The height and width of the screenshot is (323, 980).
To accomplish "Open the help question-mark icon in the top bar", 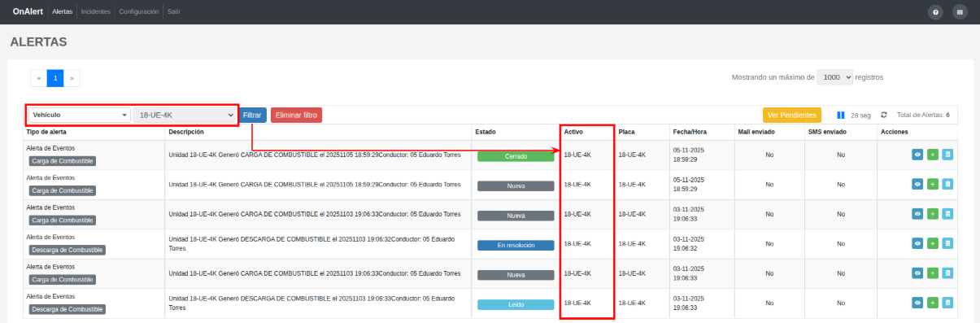I will (936, 12).
